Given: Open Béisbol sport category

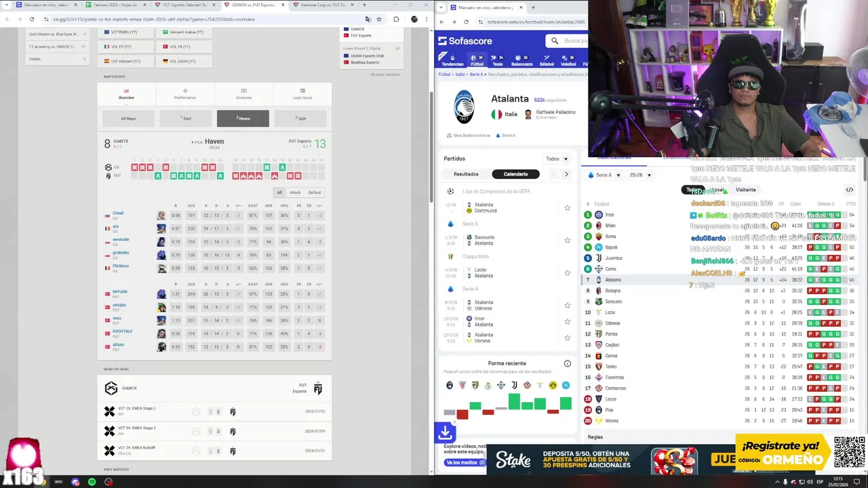Looking at the screenshot, I should click(547, 60).
